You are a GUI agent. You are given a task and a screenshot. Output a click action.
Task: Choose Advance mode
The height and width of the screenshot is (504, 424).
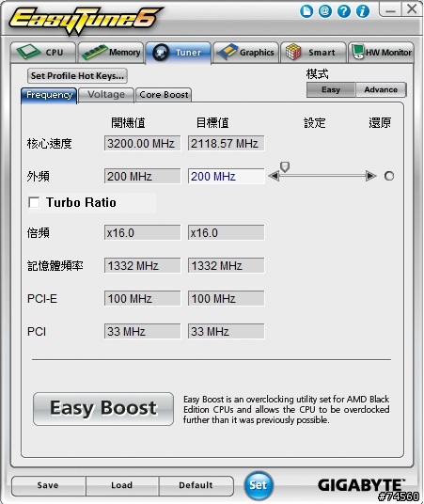pos(381,89)
